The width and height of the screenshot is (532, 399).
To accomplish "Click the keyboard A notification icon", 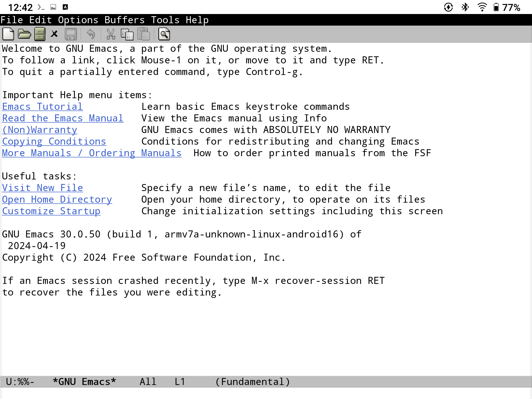I will click(x=65, y=7).
